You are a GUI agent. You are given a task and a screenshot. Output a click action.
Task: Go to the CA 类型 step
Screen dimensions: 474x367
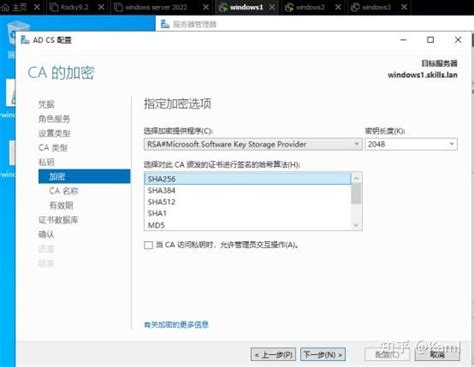53,148
